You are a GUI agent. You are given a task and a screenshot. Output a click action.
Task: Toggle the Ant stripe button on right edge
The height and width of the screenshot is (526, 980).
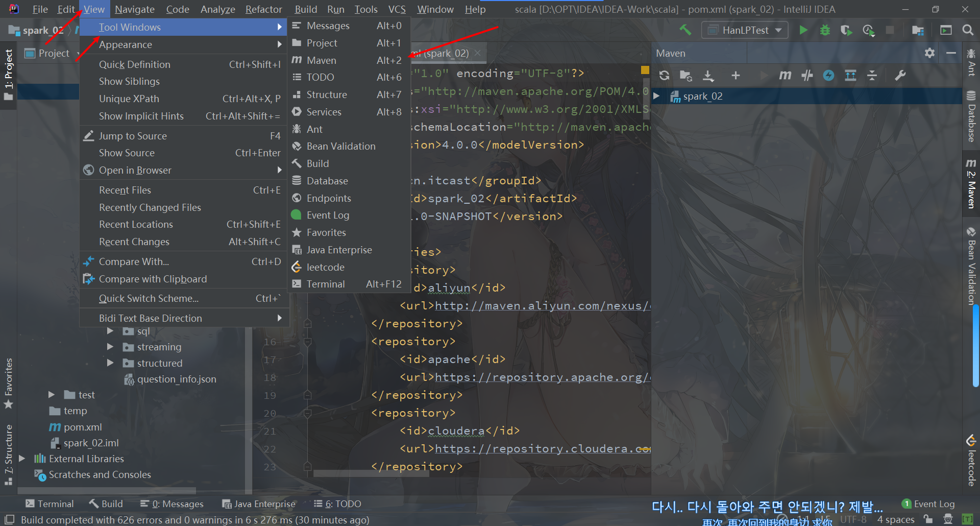971,62
